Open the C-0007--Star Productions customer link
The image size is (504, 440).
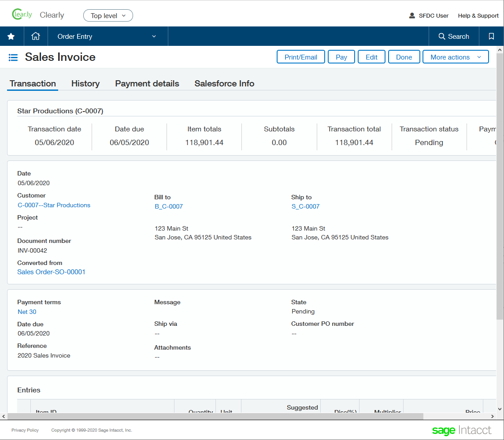[54, 205]
